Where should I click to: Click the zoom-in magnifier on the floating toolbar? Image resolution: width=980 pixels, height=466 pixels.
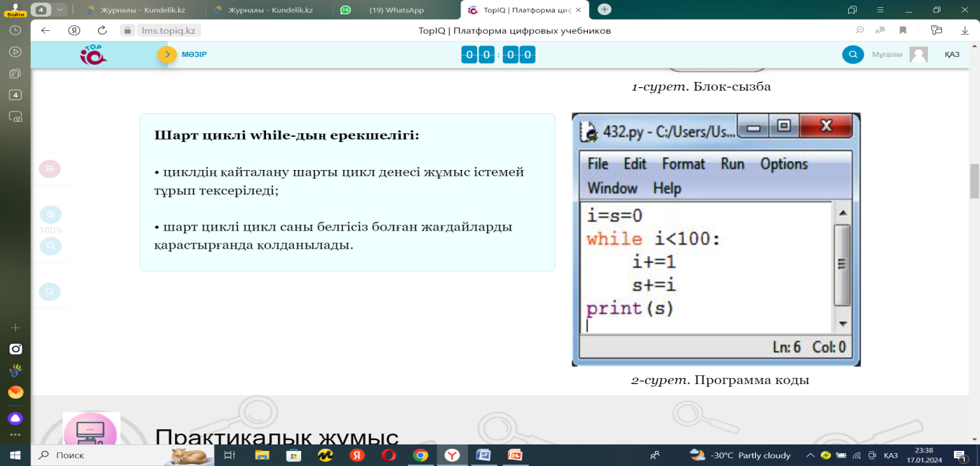point(50,215)
